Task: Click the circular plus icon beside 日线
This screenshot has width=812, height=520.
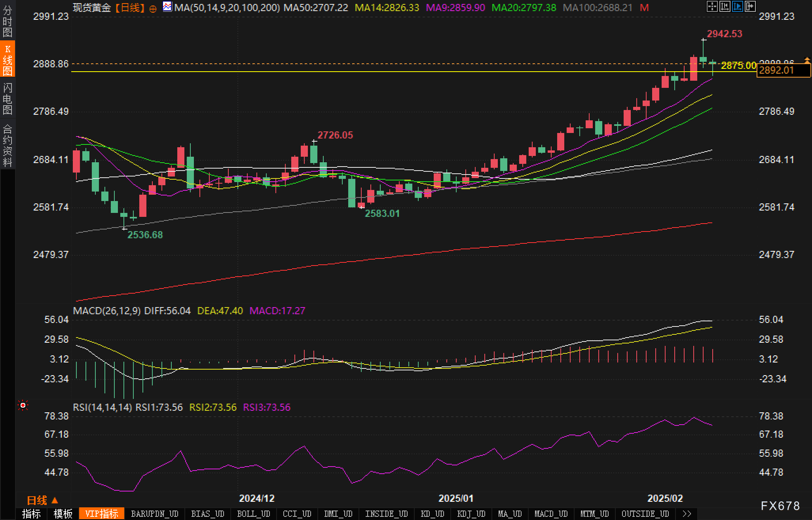Action: pos(153,8)
